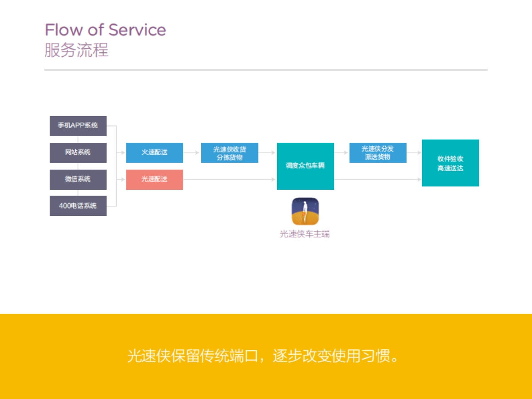Click the 微信系统 box
The height and width of the screenshot is (399, 532).
(78, 179)
